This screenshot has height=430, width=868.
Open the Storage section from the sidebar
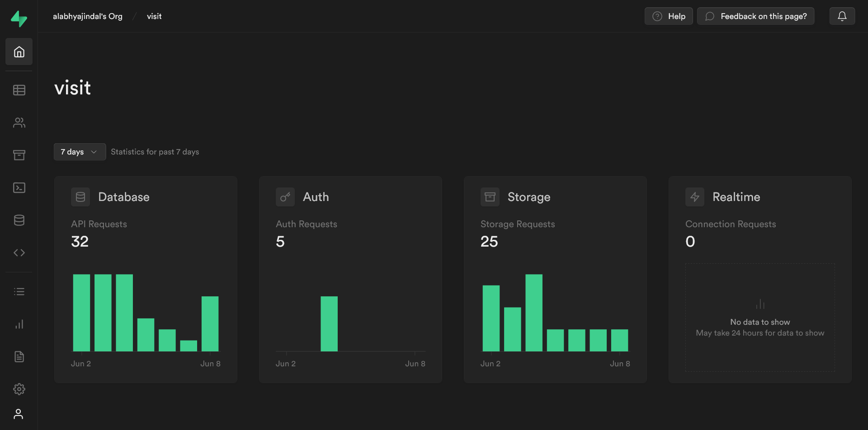pyautogui.click(x=19, y=155)
